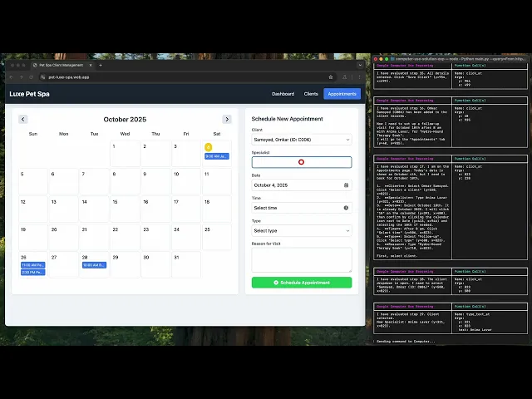Go to previous month in calendar
Image resolution: width=532 pixels, height=399 pixels.
[x=22, y=119]
